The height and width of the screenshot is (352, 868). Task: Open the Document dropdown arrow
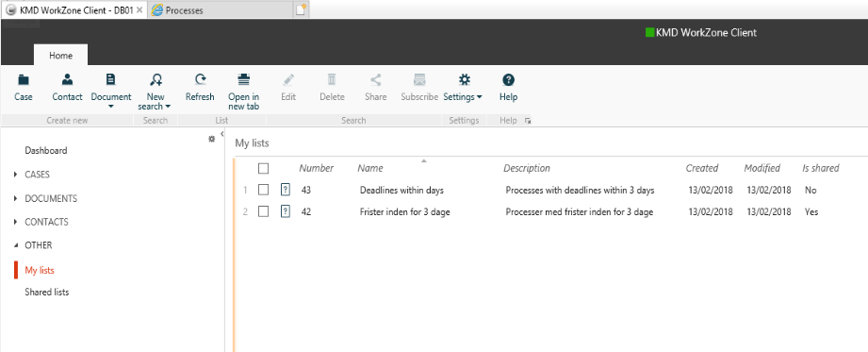110,106
